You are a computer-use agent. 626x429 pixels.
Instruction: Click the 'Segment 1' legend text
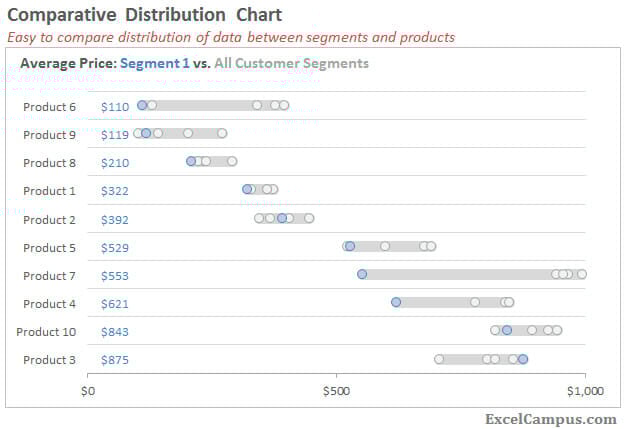155,63
